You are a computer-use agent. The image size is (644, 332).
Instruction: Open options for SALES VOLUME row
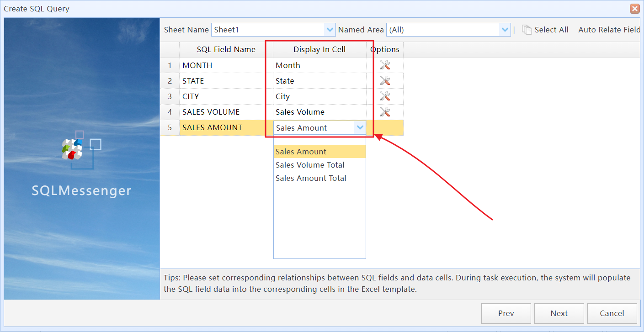coord(385,112)
